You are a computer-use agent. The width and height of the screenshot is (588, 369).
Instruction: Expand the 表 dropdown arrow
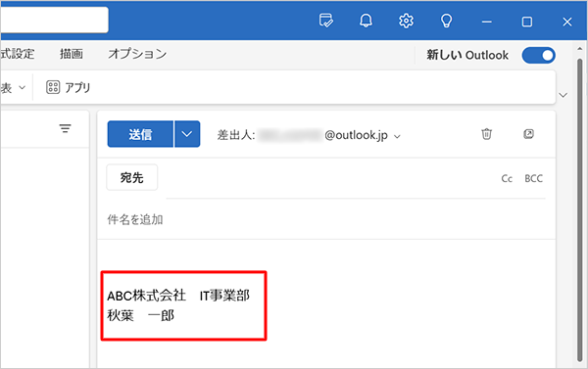23,88
